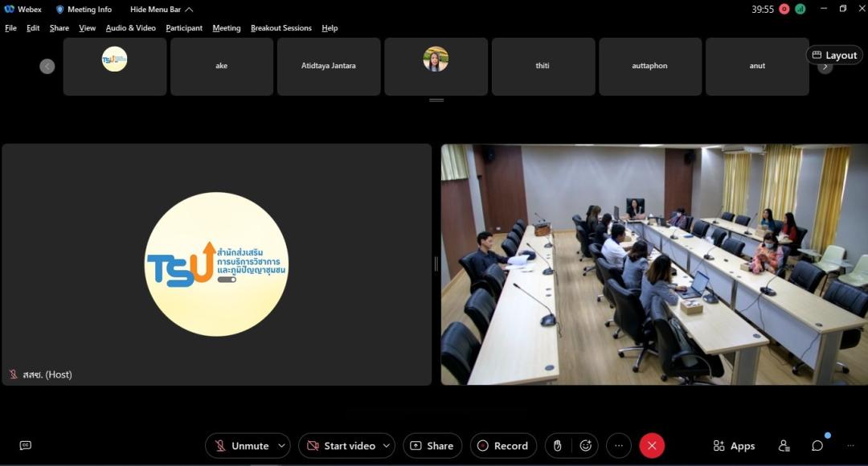Select the Atidtaya Jantara participant thumbnail
The image size is (868, 466).
point(328,67)
